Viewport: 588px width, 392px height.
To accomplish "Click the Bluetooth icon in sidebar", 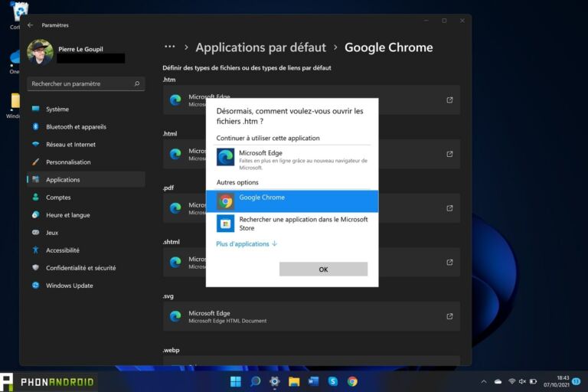I will click(x=36, y=126).
